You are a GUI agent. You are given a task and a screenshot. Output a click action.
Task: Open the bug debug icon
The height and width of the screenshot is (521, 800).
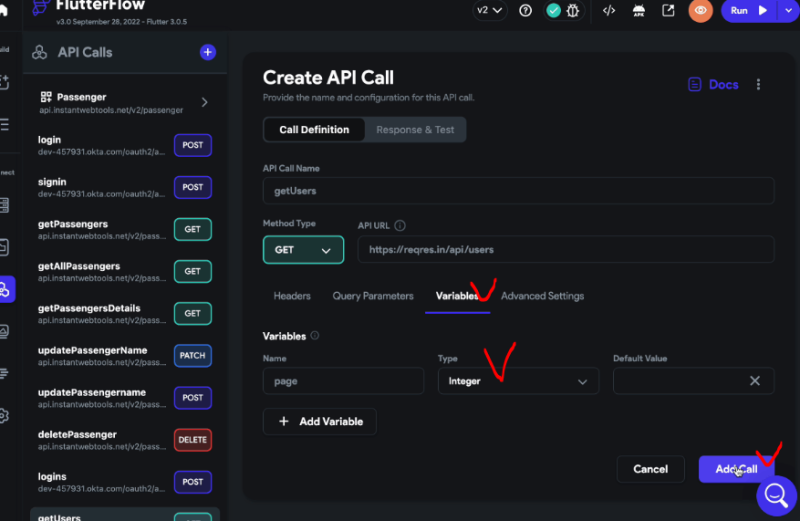pyautogui.click(x=572, y=11)
